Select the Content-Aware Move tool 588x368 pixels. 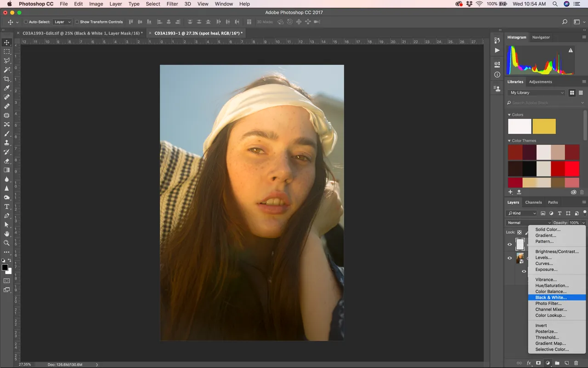(7, 125)
